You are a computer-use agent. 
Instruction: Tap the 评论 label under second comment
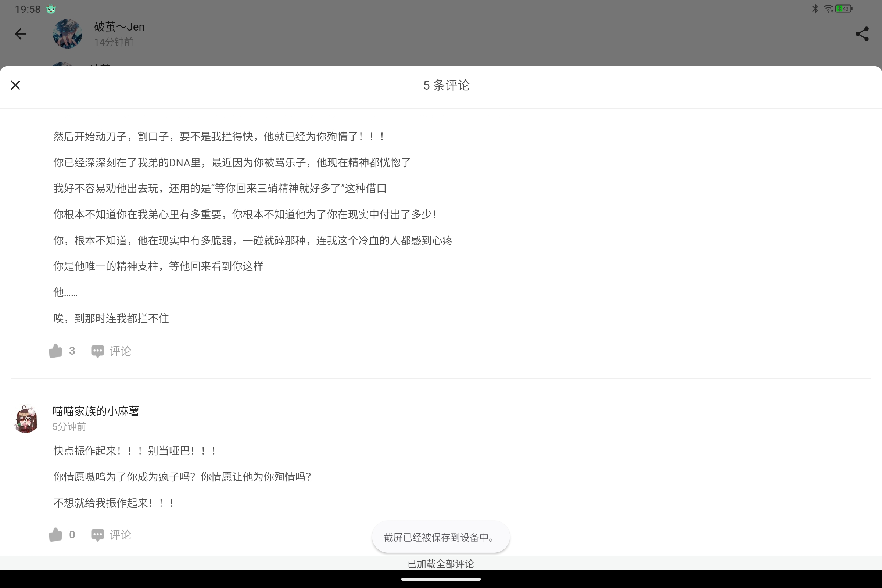pos(120,535)
